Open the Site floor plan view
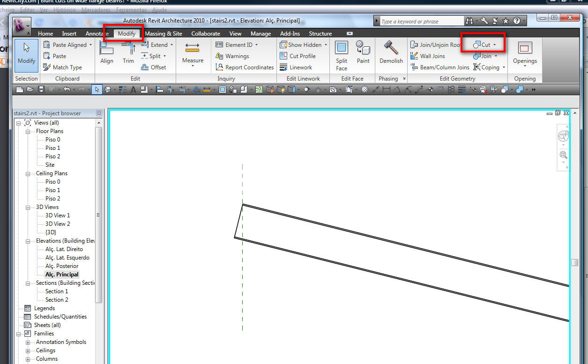The image size is (588, 364). pos(50,165)
